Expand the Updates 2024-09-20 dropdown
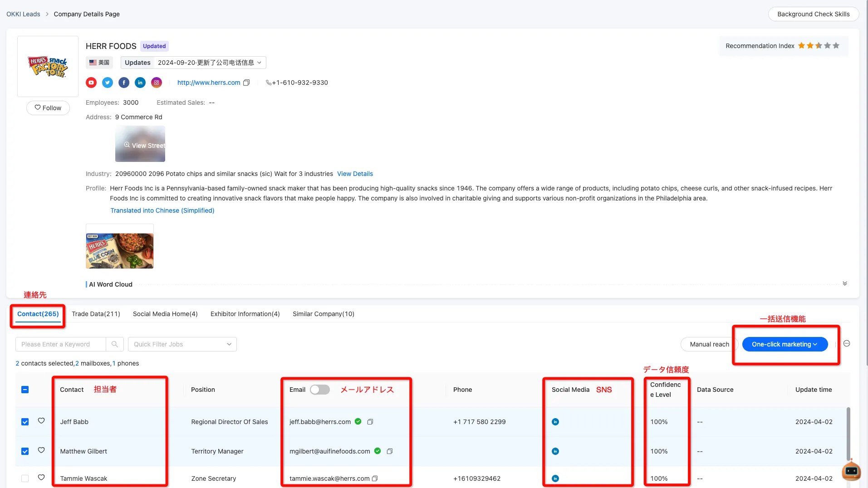This screenshot has height=488, width=868. tap(193, 63)
